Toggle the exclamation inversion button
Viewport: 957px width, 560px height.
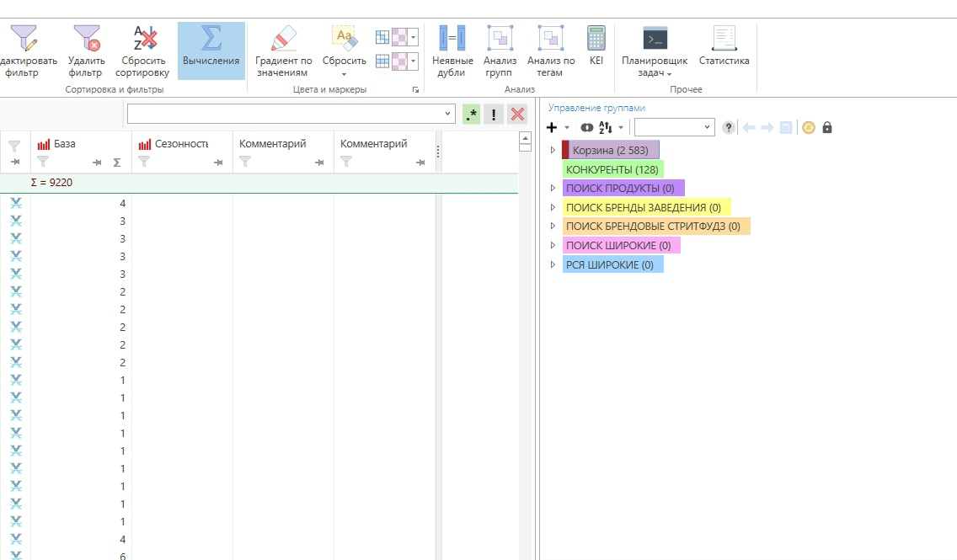493,114
